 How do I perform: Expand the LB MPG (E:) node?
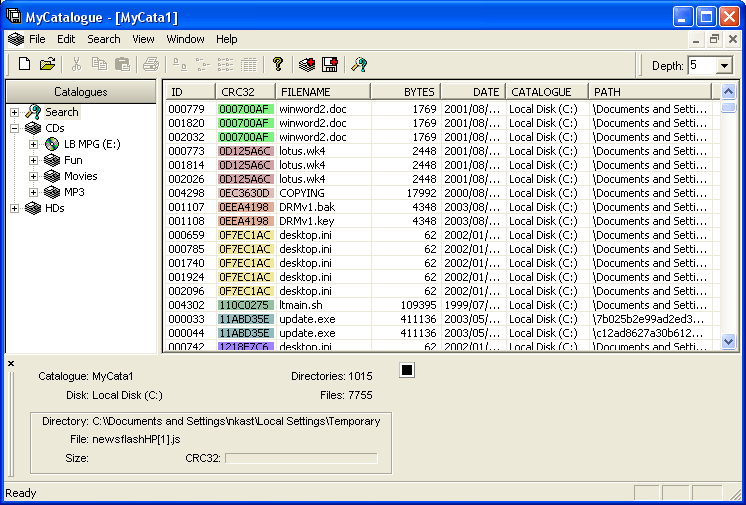coord(33,144)
